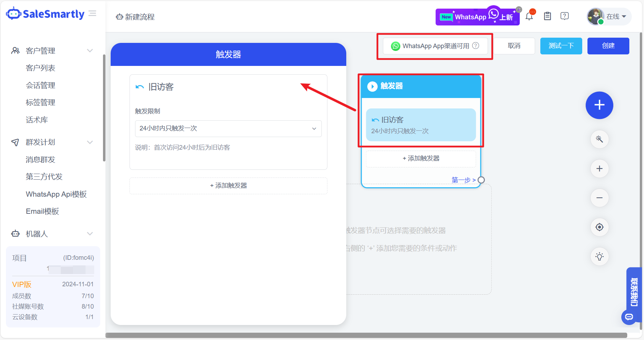Click the horizontal scrollbar at the bottom
This screenshot has height=340, width=644.
tap(366, 335)
